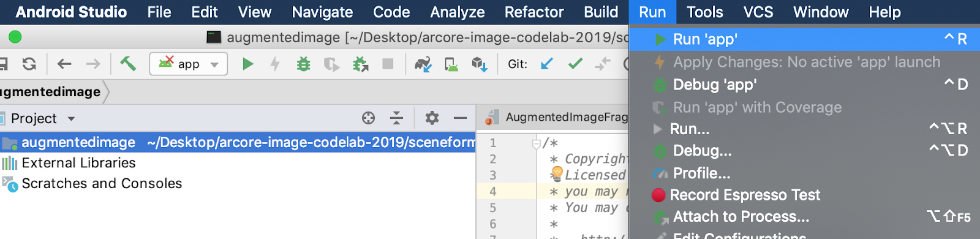Select the External Libraries tree node
Image resolution: width=980 pixels, height=239 pixels.
coord(78,163)
